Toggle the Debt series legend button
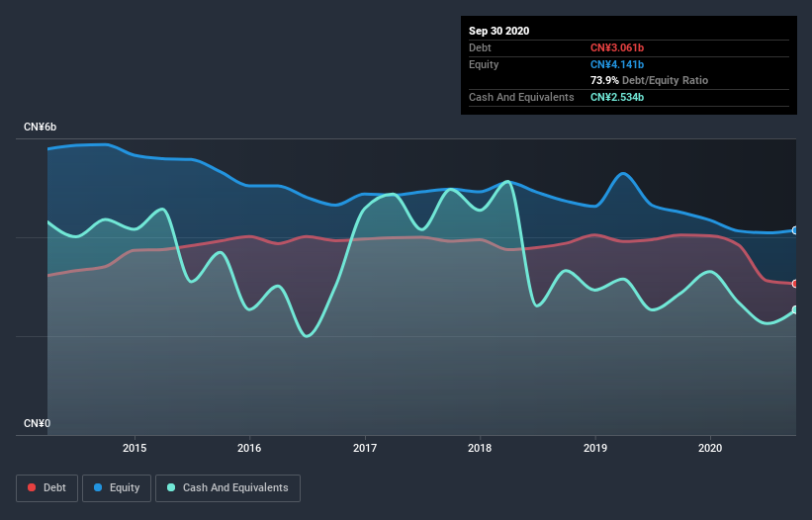Image resolution: width=812 pixels, height=520 pixels. pyautogui.click(x=46, y=488)
